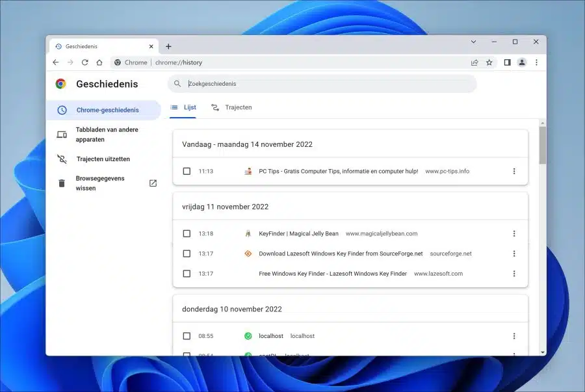585x392 pixels.
Task: Click the SourceForge orange diamond favicon
Action: [x=248, y=254]
